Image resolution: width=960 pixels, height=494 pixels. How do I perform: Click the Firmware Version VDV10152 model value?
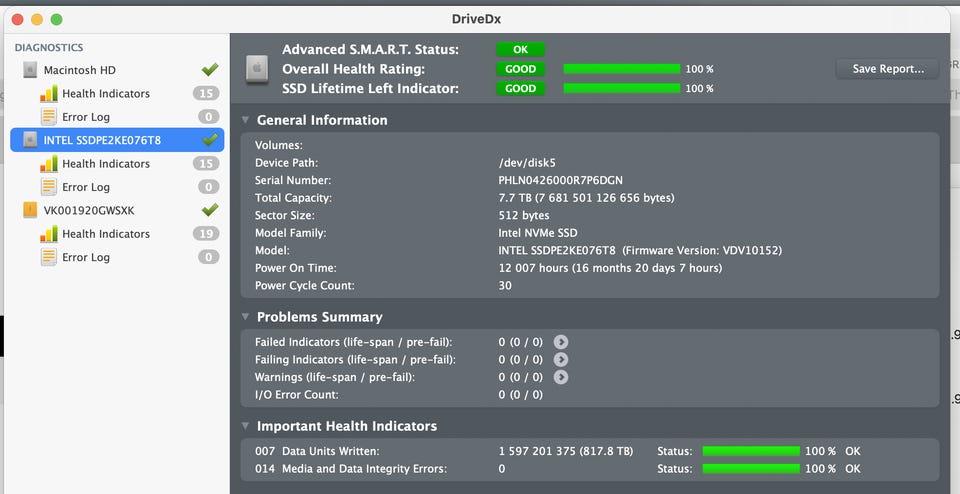640,250
